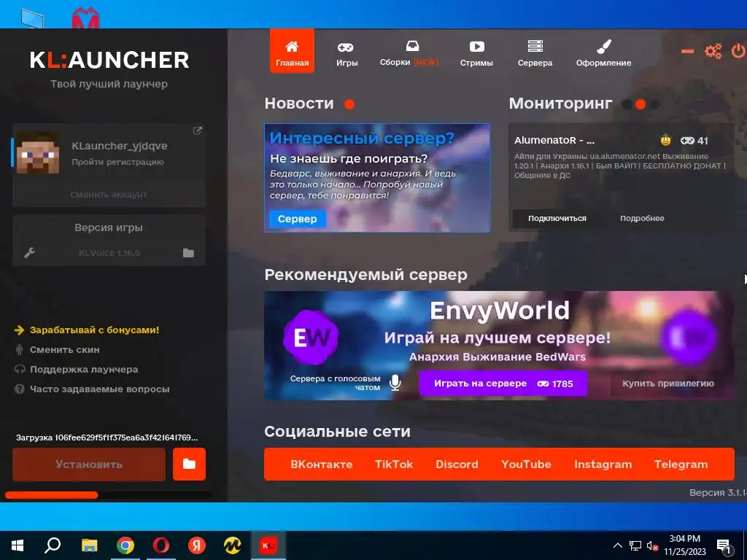Click the "Версия 3.1.1" version text
747x560 pixels.
[718, 492]
